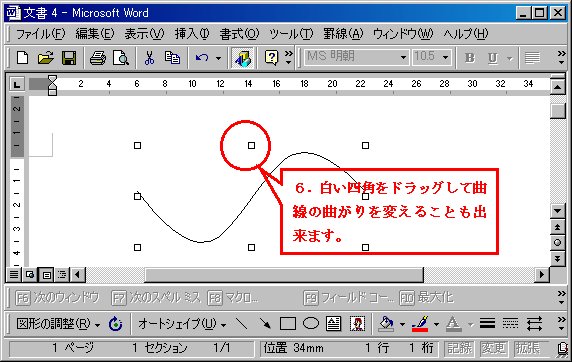Image resolution: width=572 pixels, height=362 pixels.
Task: Select the Arrow drawing tool
Action: tap(265, 323)
